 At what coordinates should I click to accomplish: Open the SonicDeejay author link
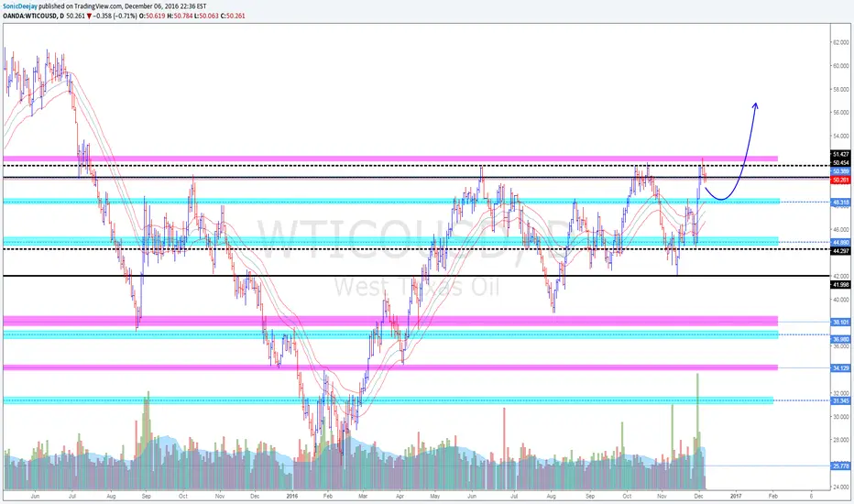[20, 6]
